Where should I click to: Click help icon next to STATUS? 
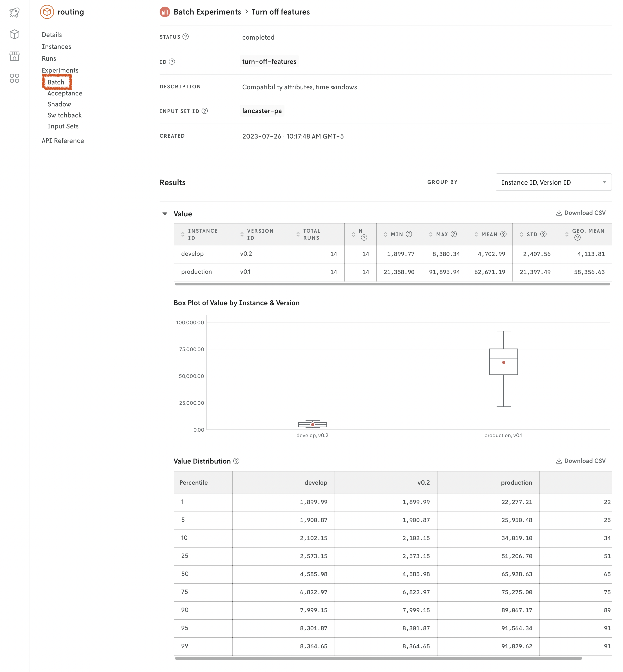point(185,37)
